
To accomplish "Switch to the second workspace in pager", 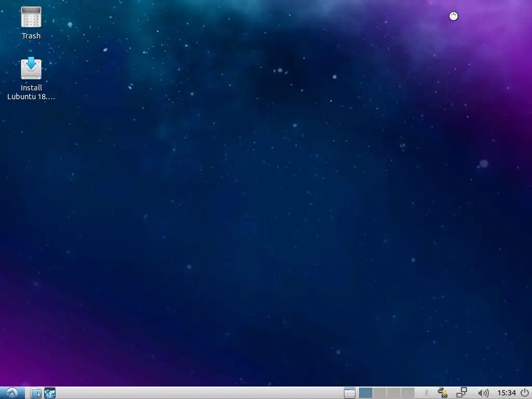I will pos(380,393).
